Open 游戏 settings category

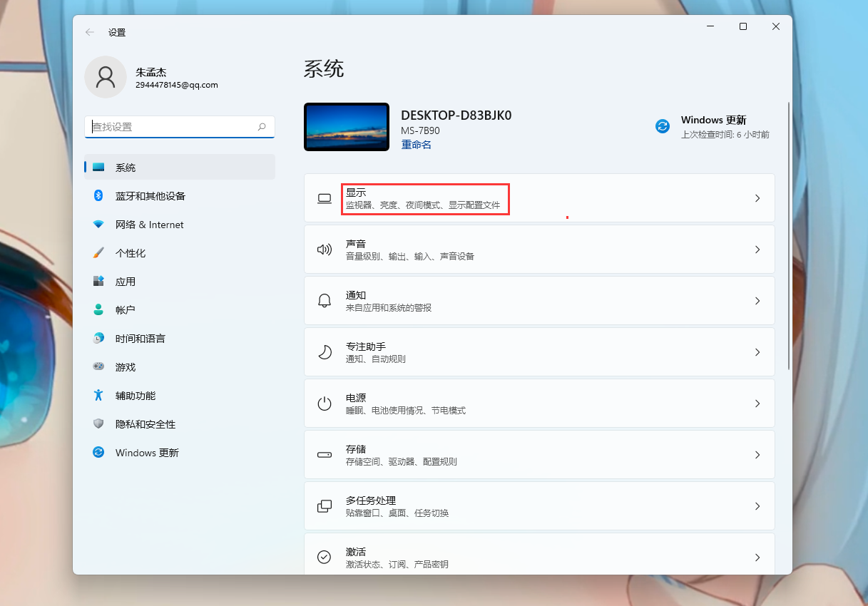pos(180,367)
